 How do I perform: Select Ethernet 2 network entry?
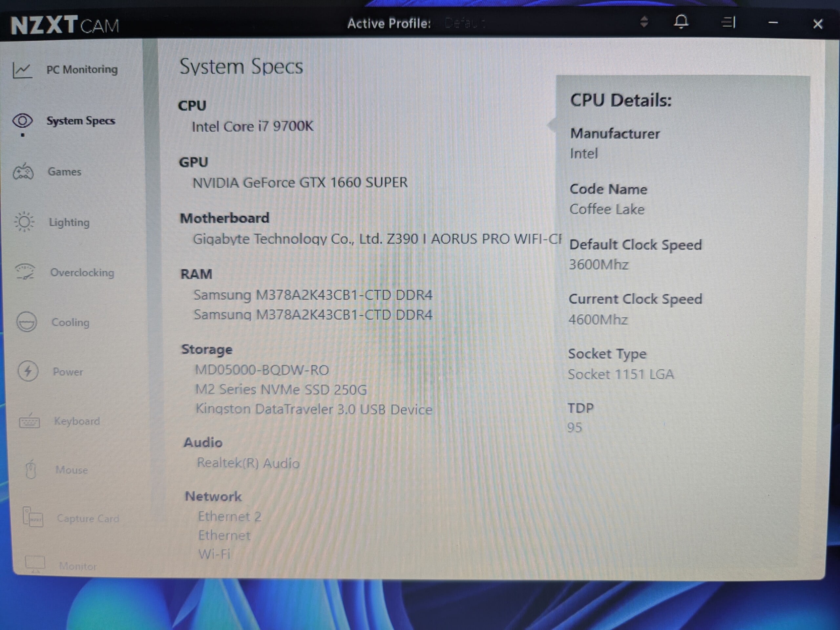(x=230, y=516)
